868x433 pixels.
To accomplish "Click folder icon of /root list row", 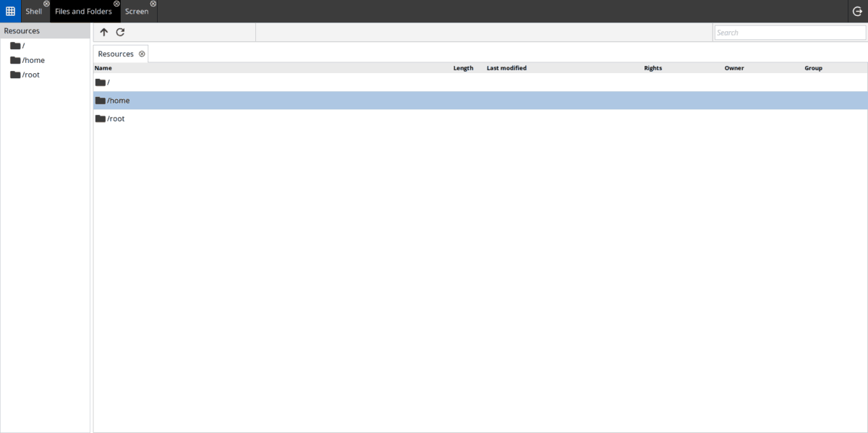I will (x=101, y=119).
